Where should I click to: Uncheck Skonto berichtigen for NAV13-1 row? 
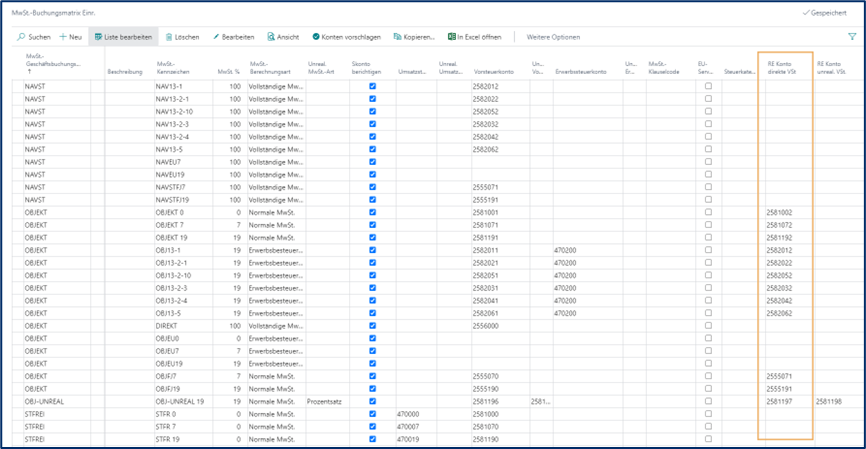click(x=372, y=86)
